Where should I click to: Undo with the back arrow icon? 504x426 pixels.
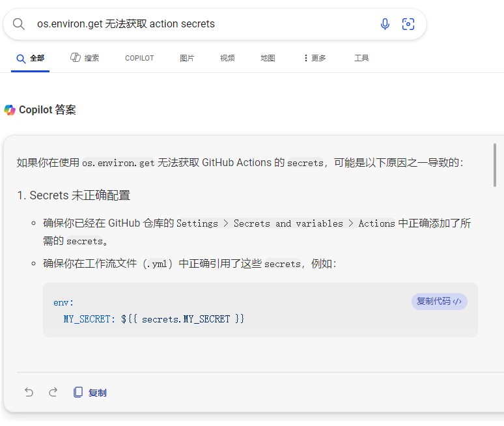pyautogui.click(x=29, y=392)
